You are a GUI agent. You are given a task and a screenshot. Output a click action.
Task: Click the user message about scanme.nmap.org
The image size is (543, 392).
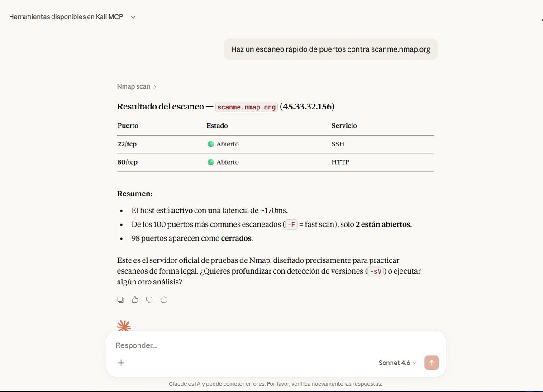click(x=331, y=49)
